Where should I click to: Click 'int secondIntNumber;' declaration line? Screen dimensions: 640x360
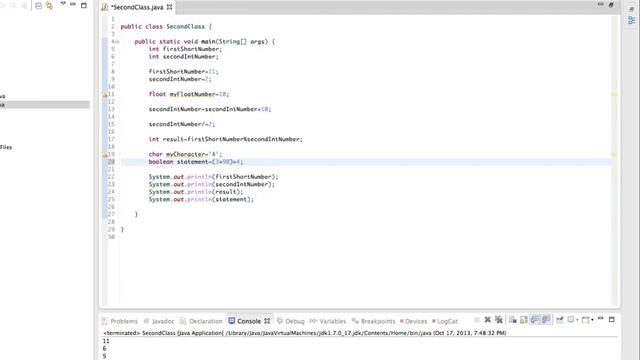pyautogui.click(x=184, y=57)
